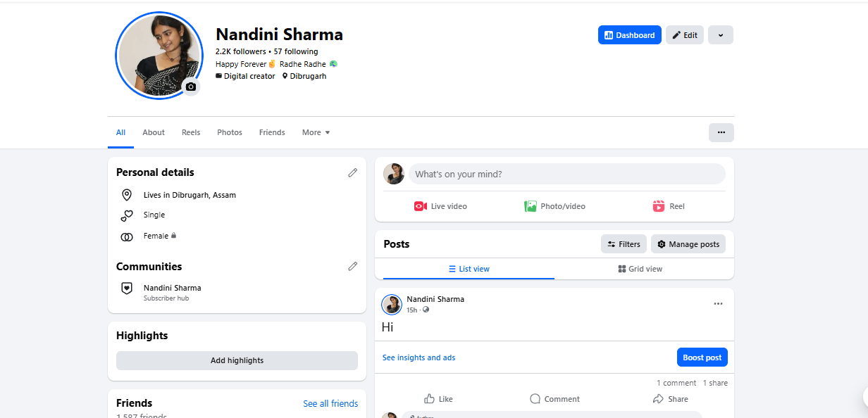Open the post's three-dot options menu

pyautogui.click(x=718, y=304)
